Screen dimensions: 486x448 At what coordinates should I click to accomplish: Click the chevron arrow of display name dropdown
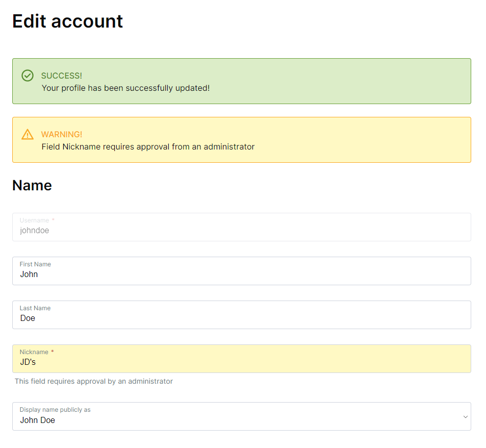(x=465, y=417)
